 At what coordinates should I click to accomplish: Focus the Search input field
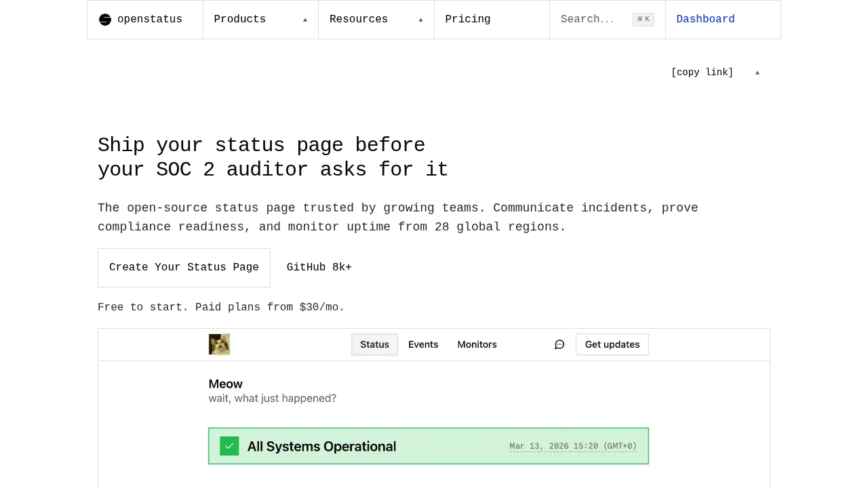point(608,20)
